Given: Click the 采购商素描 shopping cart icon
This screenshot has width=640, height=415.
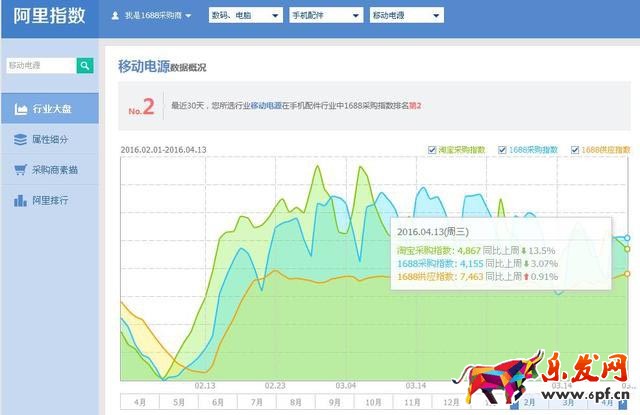Looking at the screenshot, I should click(x=19, y=170).
